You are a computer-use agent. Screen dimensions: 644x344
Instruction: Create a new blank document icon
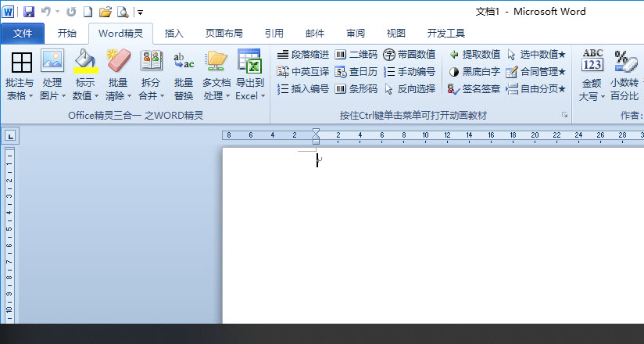click(x=88, y=12)
